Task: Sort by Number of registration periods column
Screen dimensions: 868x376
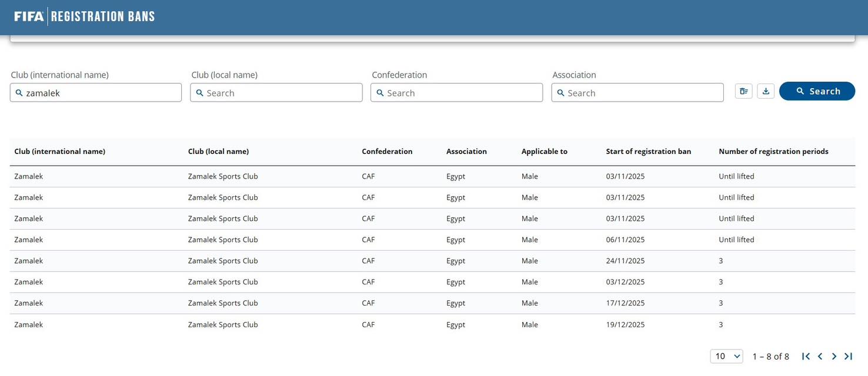Action: [x=773, y=152]
